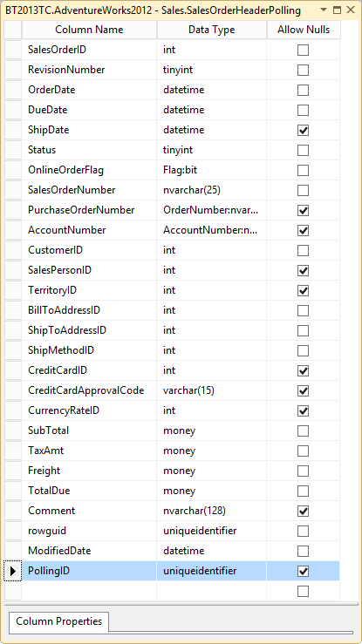Image resolution: width=362 pixels, height=644 pixels.
Task: Switch to the Column Properties tab
Action: click(58, 621)
